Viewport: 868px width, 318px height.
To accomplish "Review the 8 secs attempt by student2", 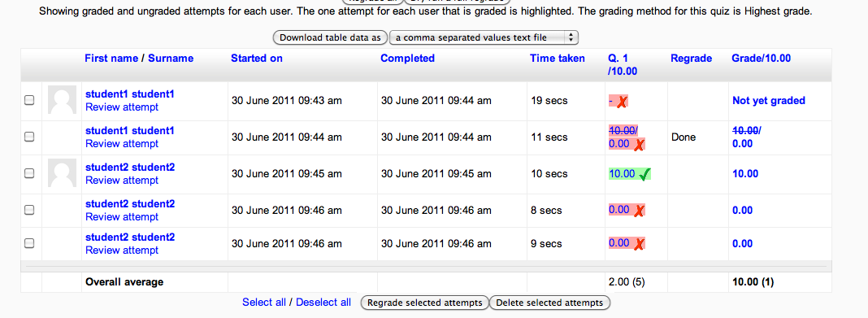I will pos(122,216).
